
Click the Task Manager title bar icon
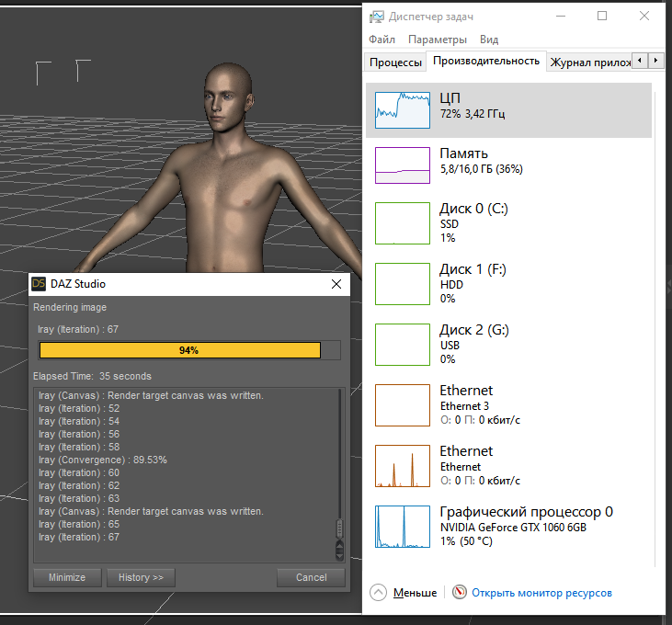[375, 16]
